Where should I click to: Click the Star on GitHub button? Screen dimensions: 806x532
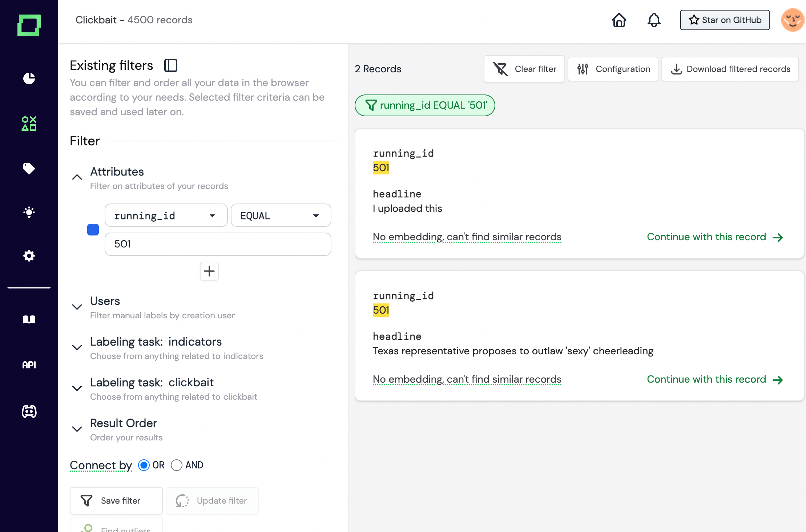click(724, 20)
